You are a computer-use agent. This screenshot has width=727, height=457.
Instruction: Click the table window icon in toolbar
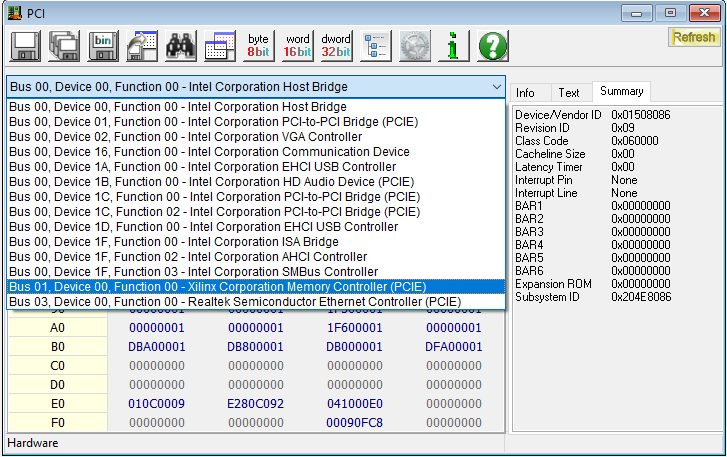[x=219, y=46]
